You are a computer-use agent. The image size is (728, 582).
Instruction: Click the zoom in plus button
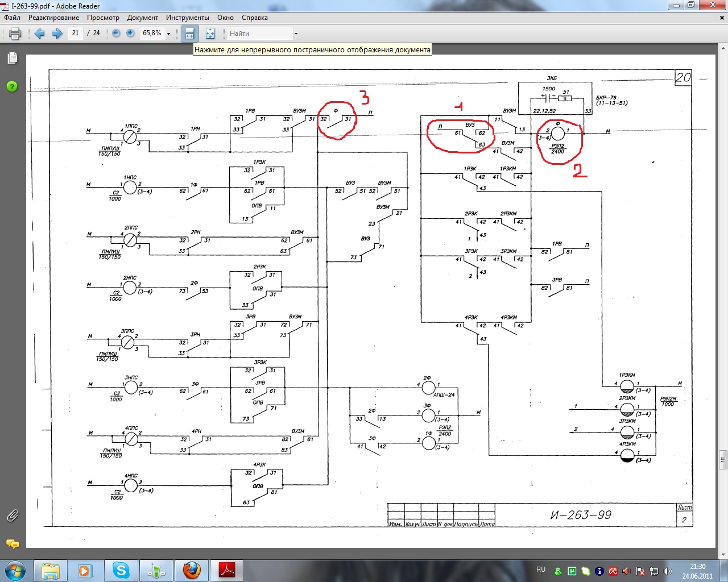[130, 34]
